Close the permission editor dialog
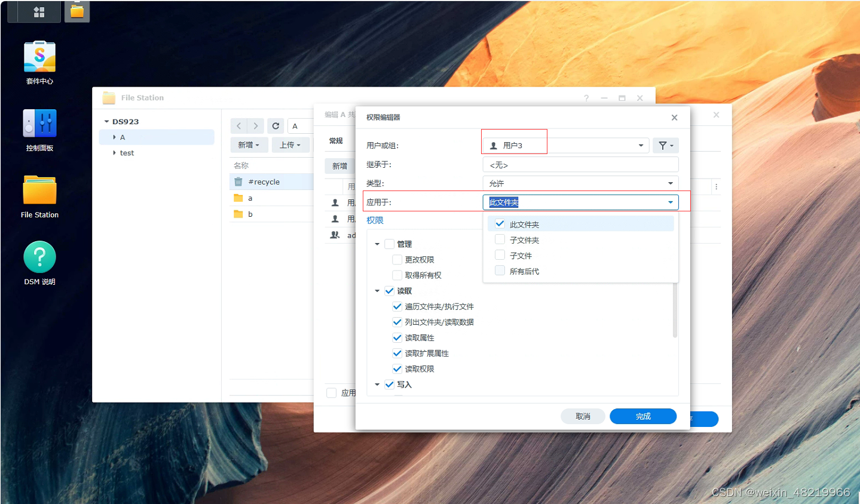 (x=674, y=118)
